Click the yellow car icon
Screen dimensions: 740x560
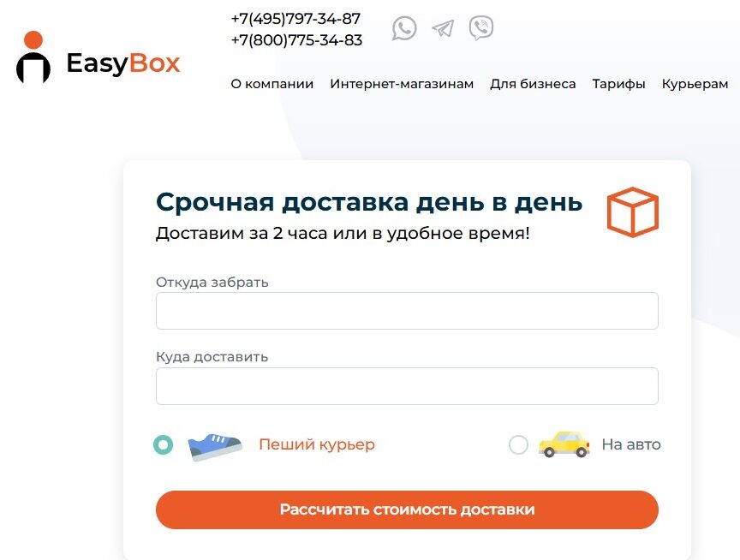(x=564, y=444)
